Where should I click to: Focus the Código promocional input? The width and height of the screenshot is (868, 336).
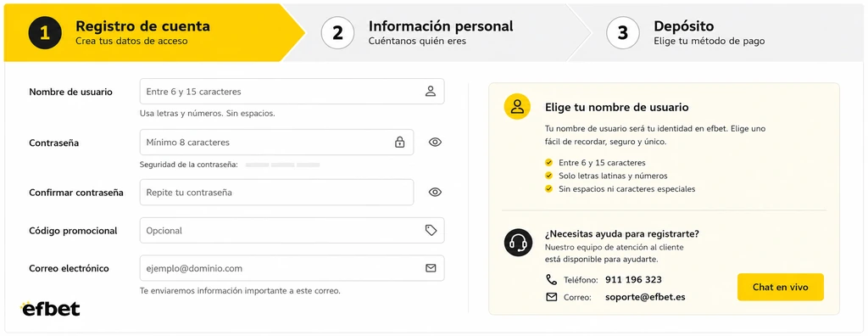pos(292,230)
